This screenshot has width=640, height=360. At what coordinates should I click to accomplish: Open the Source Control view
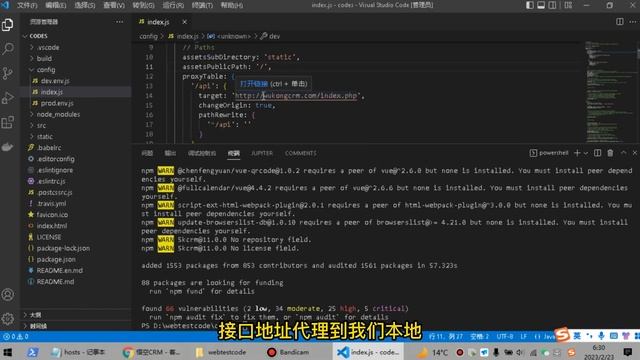point(7,73)
